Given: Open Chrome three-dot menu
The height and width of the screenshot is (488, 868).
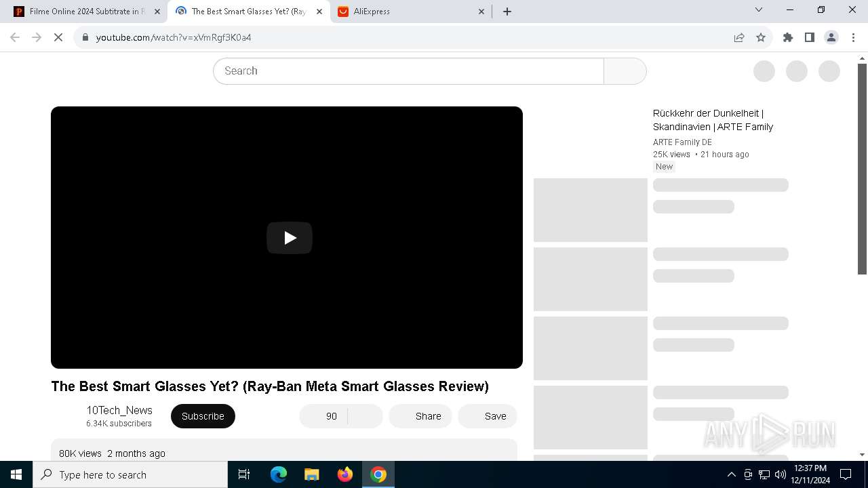Looking at the screenshot, I should [x=853, y=37].
